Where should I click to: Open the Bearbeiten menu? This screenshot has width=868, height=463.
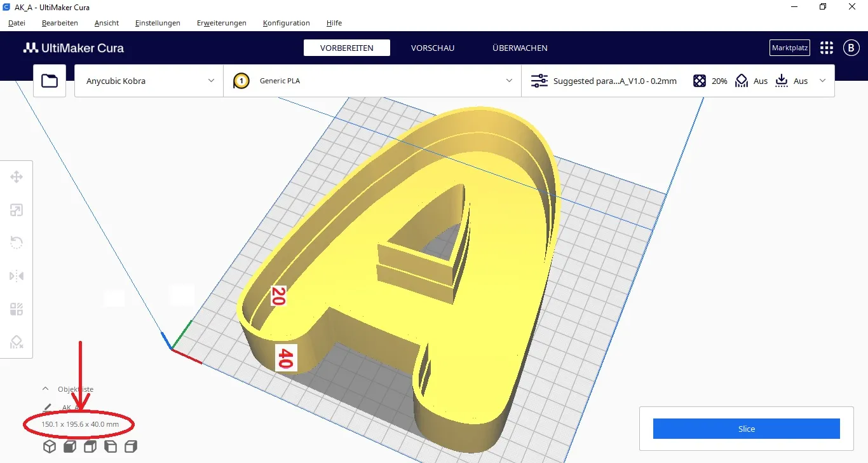pos(60,23)
